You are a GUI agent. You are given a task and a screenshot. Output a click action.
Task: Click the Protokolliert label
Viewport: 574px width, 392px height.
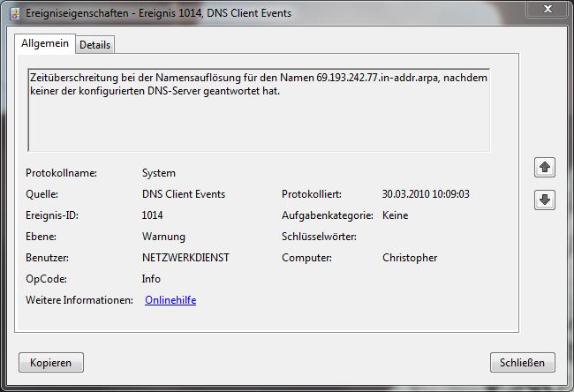312,194
